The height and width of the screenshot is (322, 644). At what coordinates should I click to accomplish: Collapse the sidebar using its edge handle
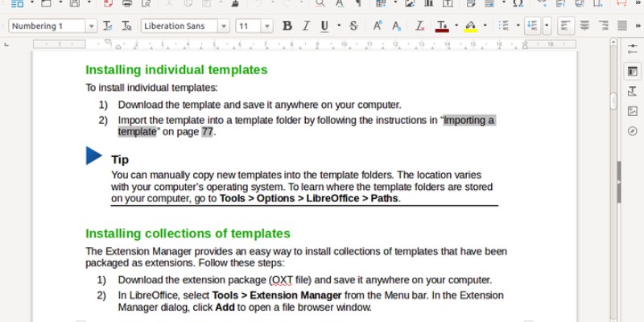tap(619, 182)
